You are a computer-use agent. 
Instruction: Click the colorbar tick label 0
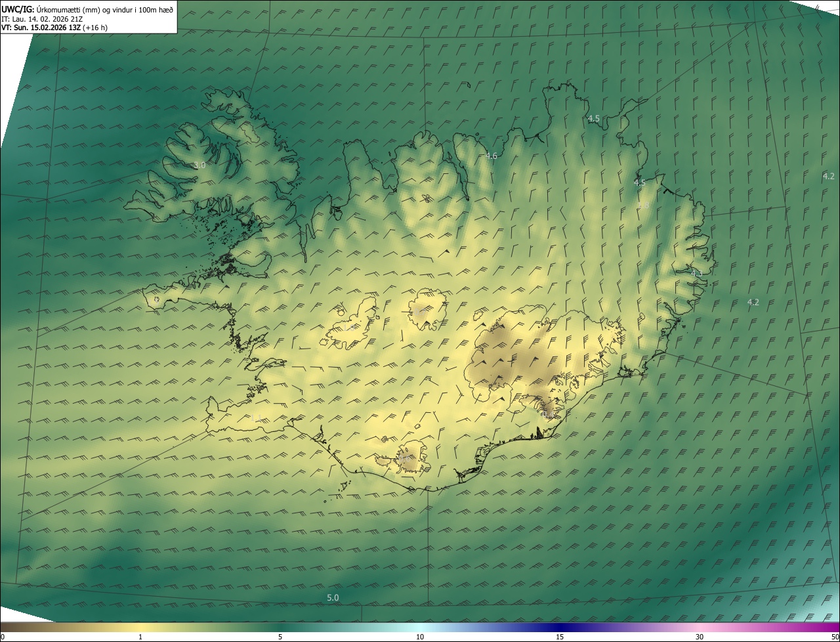[3, 637]
